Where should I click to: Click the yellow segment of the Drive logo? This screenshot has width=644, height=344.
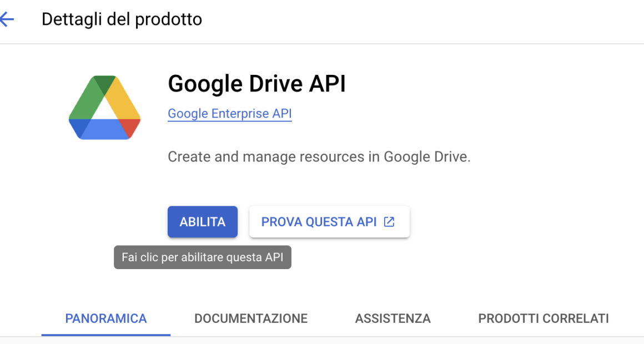[123, 102]
